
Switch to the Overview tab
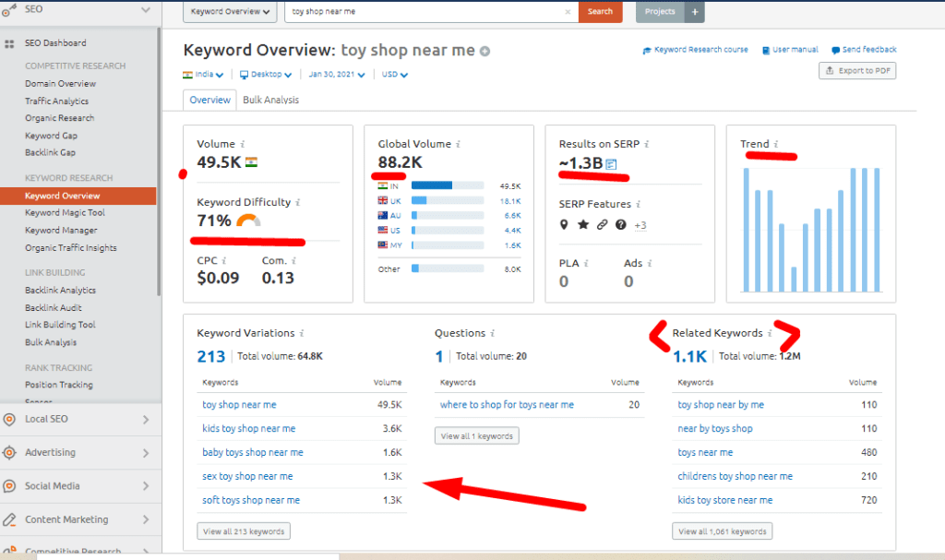[x=209, y=100]
